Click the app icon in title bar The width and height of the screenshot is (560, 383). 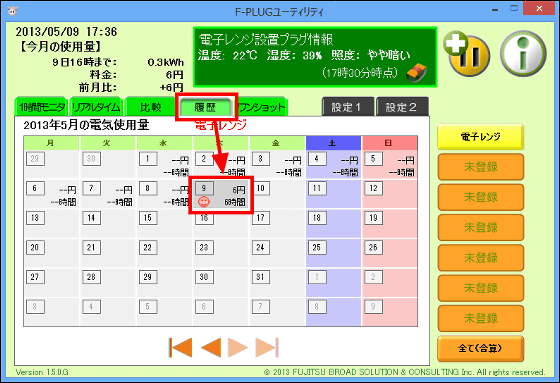(12, 11)
